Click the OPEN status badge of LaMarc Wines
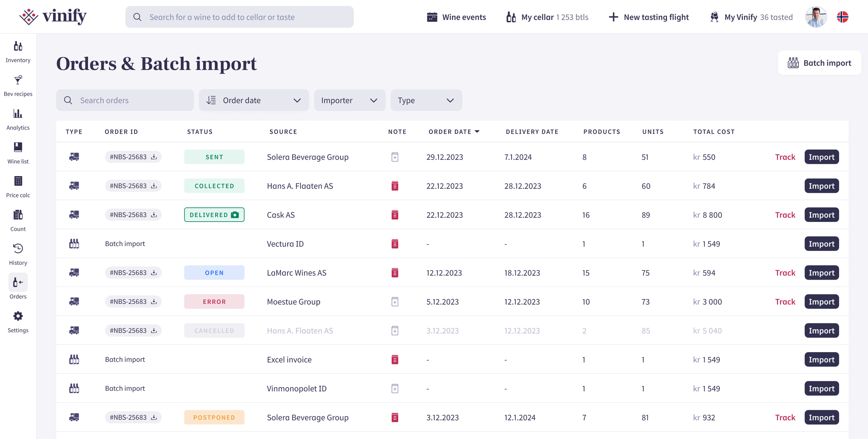The width and height of the screenshot is (868, 439). (x=214, y=273)
